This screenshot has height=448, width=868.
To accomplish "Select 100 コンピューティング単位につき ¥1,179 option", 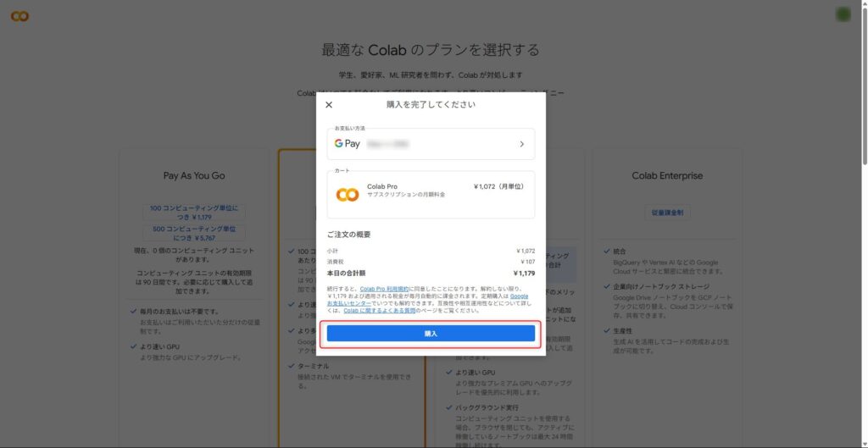I will (x=194, y=213).
